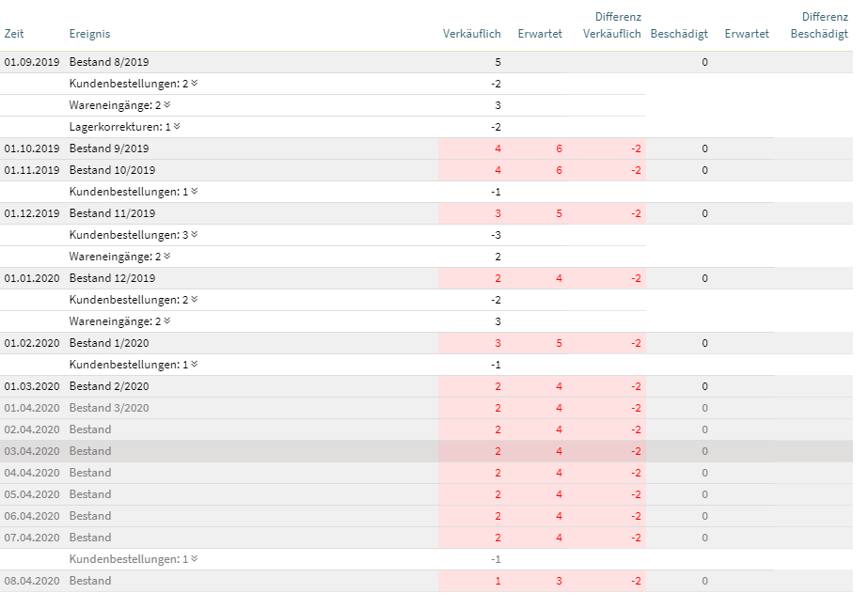Screen dimensions: 868x609
Task: Expand Kundenbestellungen: 1 under Bestand 1/2020
Action: click(x=194, y=365)
